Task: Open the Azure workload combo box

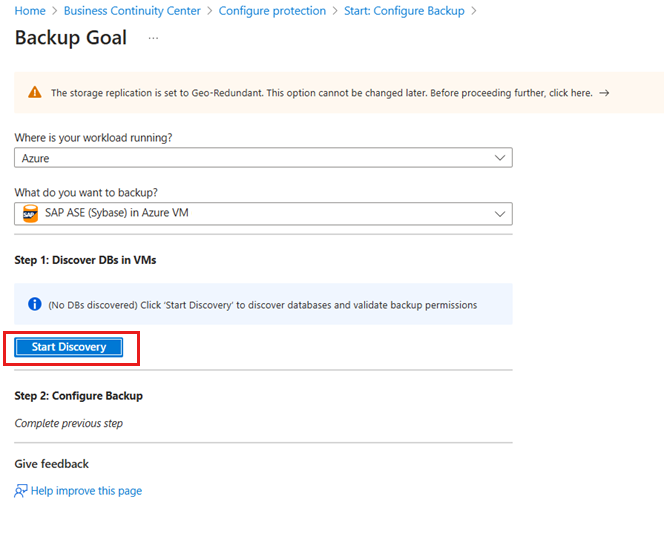Action: click(x=263, y=158)
